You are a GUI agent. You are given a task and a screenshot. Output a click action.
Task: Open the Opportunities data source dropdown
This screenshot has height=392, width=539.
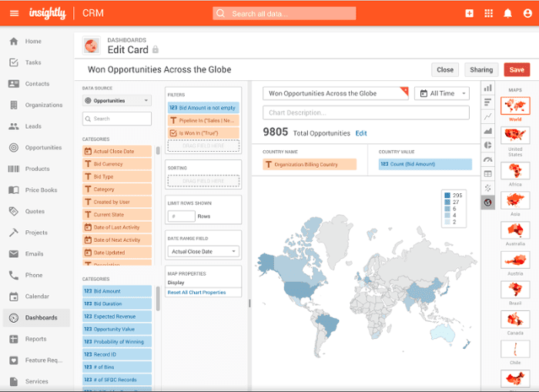click(x=117, y=101)
